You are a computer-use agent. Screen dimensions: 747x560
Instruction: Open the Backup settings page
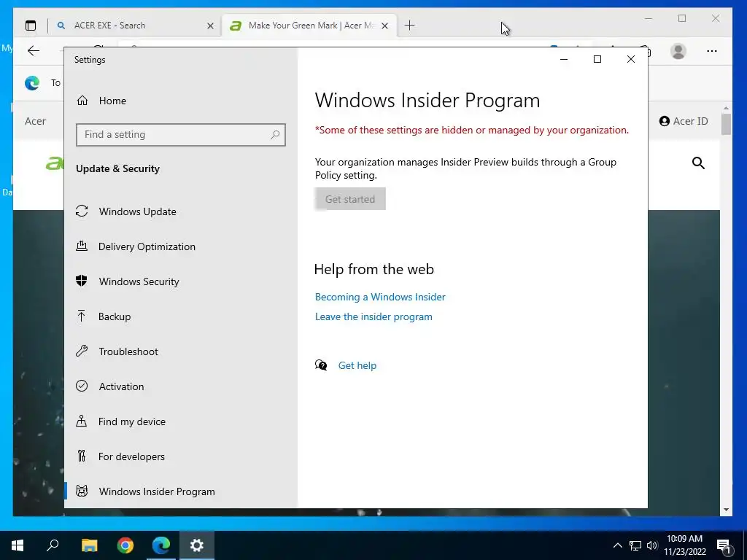click(x=181, y=316)
